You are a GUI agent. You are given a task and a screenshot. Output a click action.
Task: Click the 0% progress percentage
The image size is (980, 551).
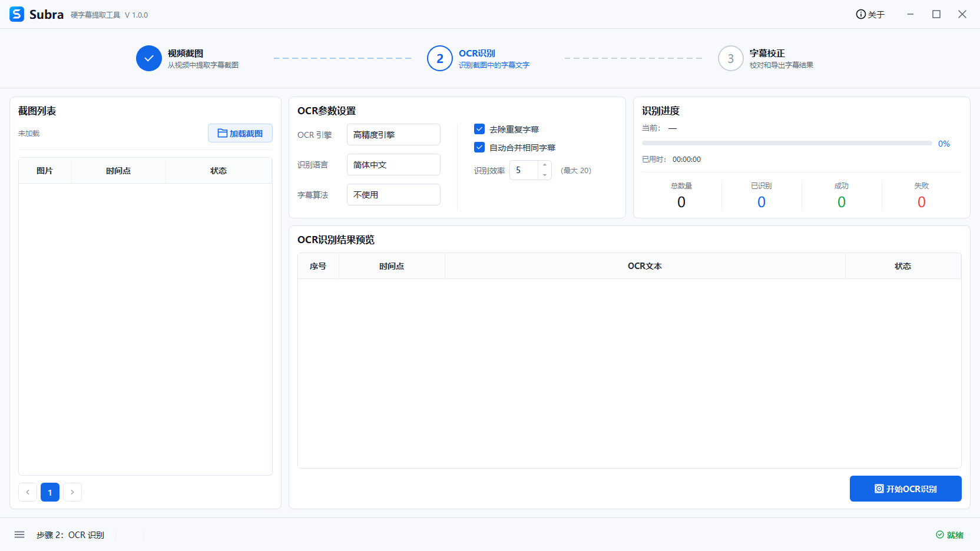tap(944, 144)
